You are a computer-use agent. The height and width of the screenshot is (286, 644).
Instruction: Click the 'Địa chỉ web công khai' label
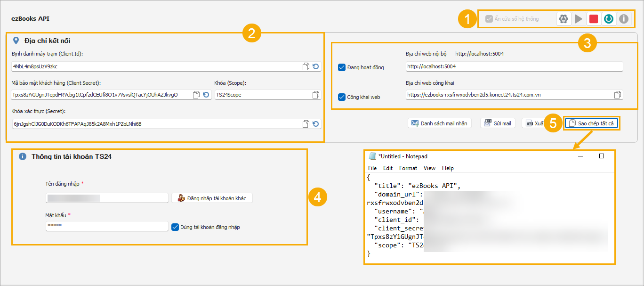(429, 83)
